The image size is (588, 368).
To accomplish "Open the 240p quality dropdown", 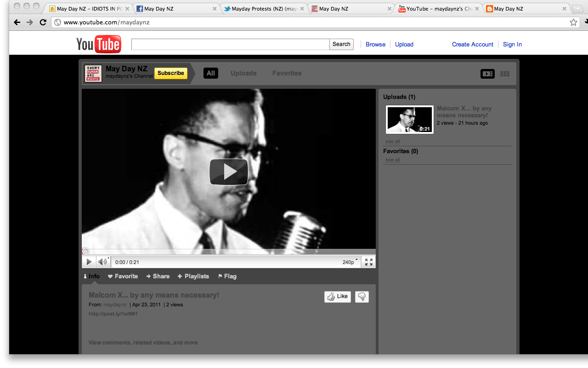I will tap(350, 262).
